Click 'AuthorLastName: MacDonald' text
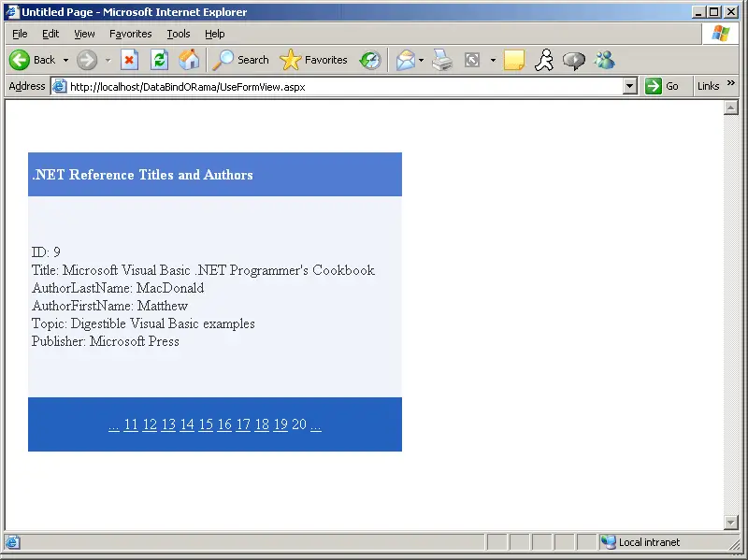This screenshot has height=560, width=748. pyautogui.click(x=118, y=288)
